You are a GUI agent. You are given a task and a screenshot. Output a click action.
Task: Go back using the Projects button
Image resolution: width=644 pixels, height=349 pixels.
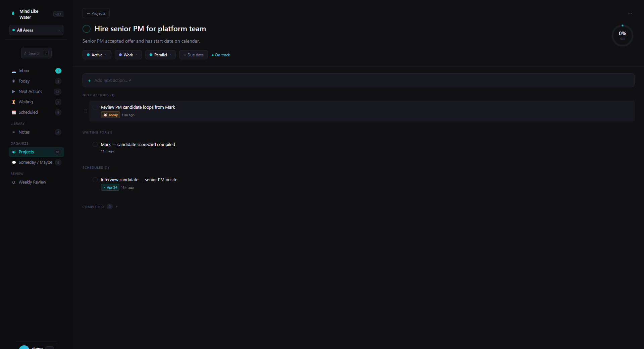(96, 13)
